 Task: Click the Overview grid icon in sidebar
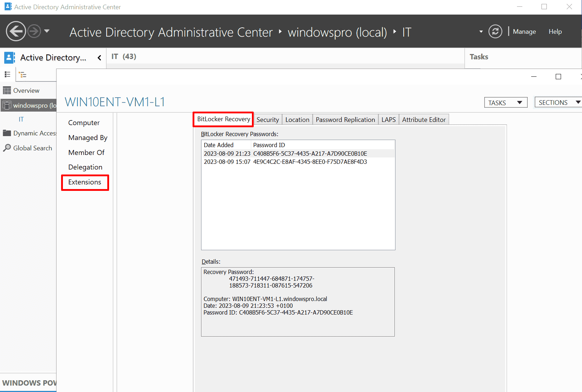pos(7,90)
